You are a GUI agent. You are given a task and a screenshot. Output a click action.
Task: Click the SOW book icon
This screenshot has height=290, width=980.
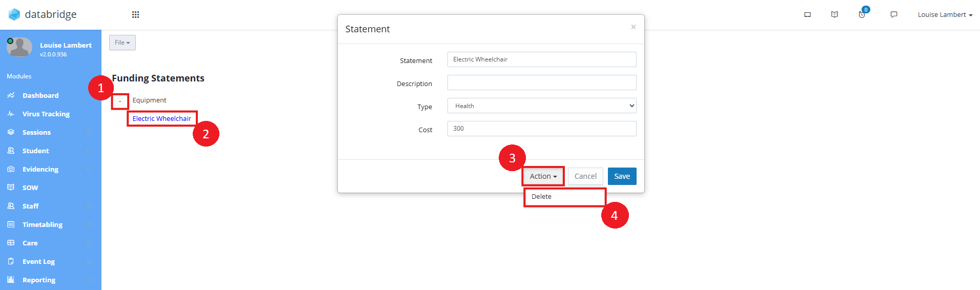click(x=11, y=188)
